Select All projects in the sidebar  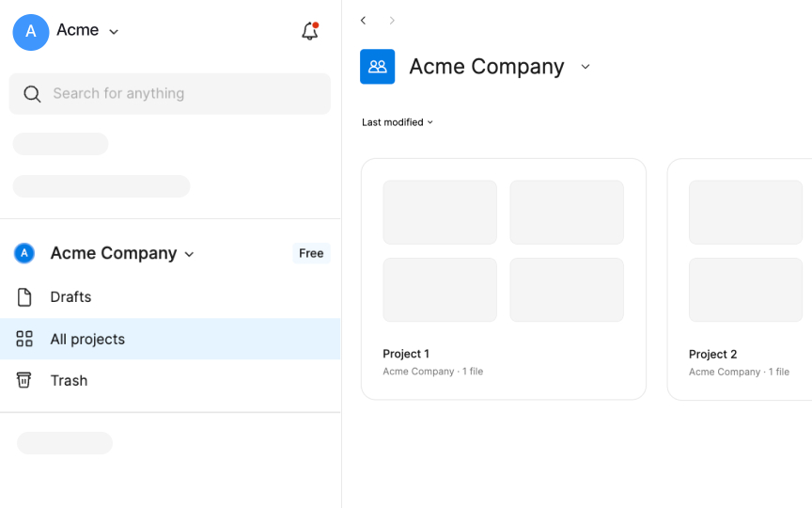[x=170, y=339]
